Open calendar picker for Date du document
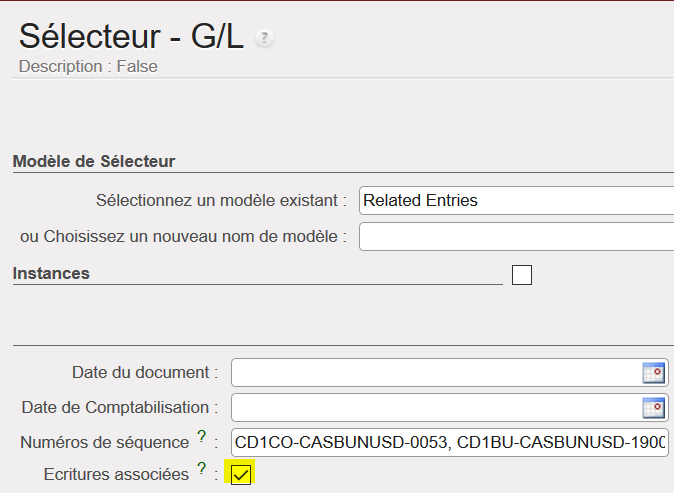 pyautogui.click(x=653, y=373)
